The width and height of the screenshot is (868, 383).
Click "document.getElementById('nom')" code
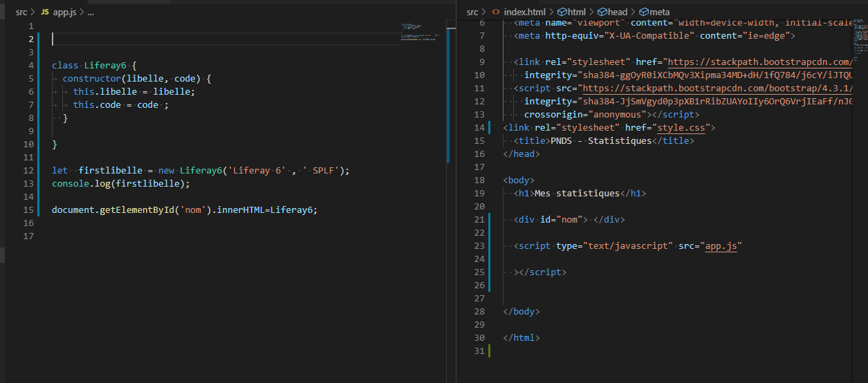(131, 210)
